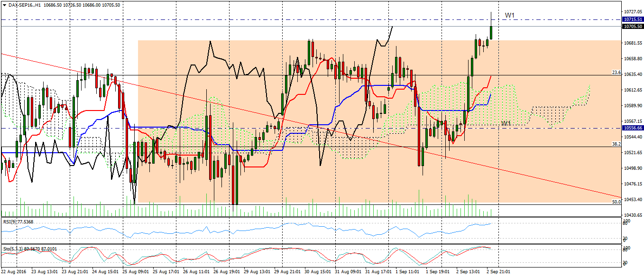Screen dimensions: 644x277
Task: Click the 10521.65 price scale value
Action: click(x=633, y=152)
